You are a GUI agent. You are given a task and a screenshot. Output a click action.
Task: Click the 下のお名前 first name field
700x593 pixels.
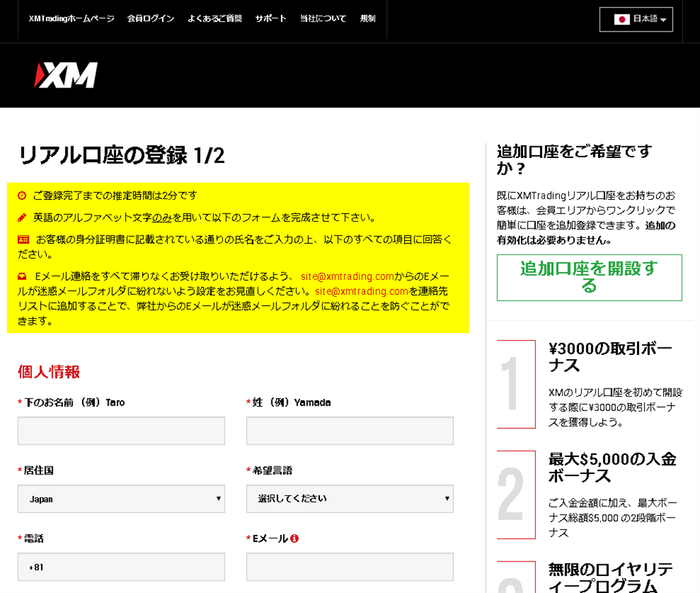(121, 430)
